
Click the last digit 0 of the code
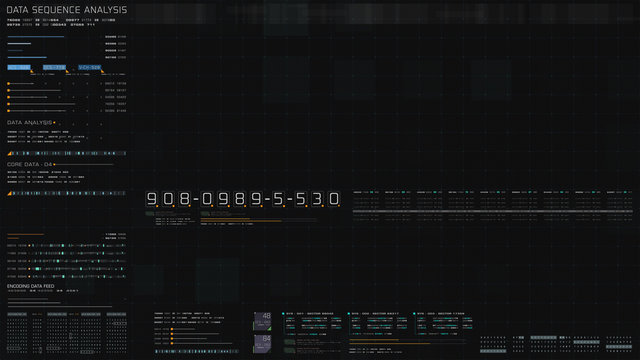(x=334, y=199)
